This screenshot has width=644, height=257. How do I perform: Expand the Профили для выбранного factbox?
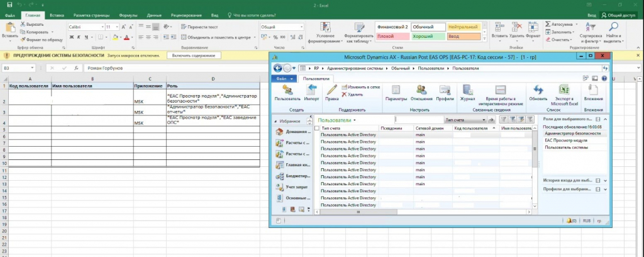pos(605,189)
